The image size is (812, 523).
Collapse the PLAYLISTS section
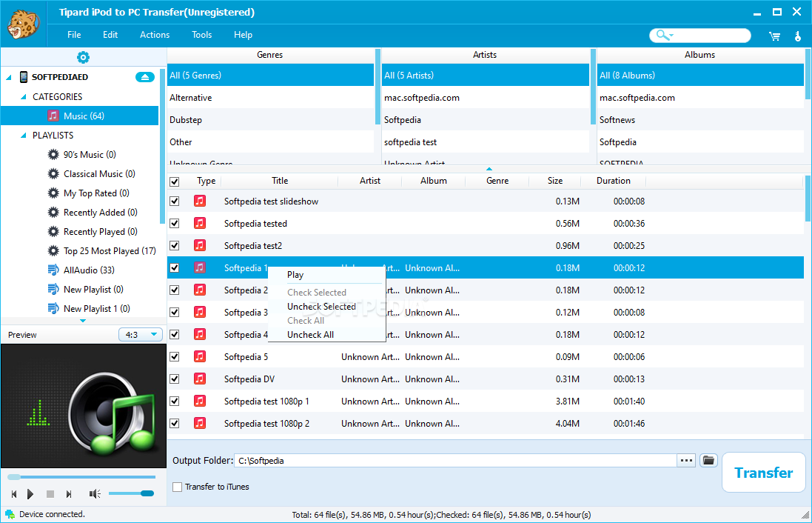(23, 136)
